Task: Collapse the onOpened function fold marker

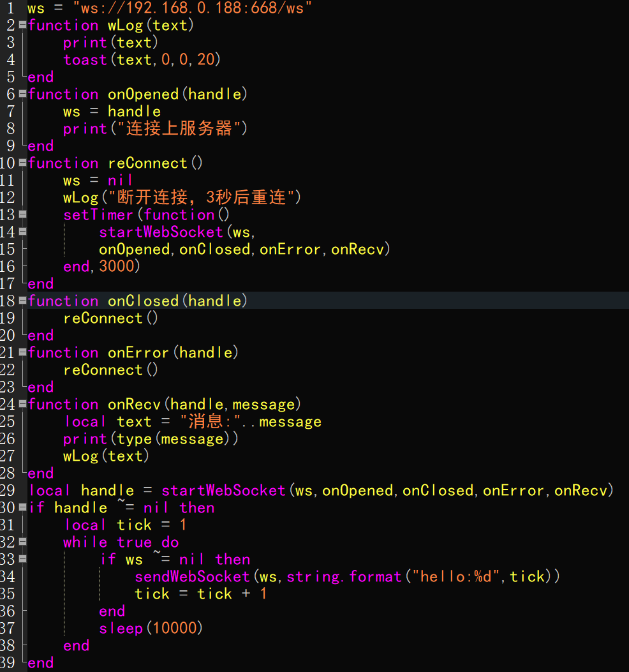Action: click(23, 94)
